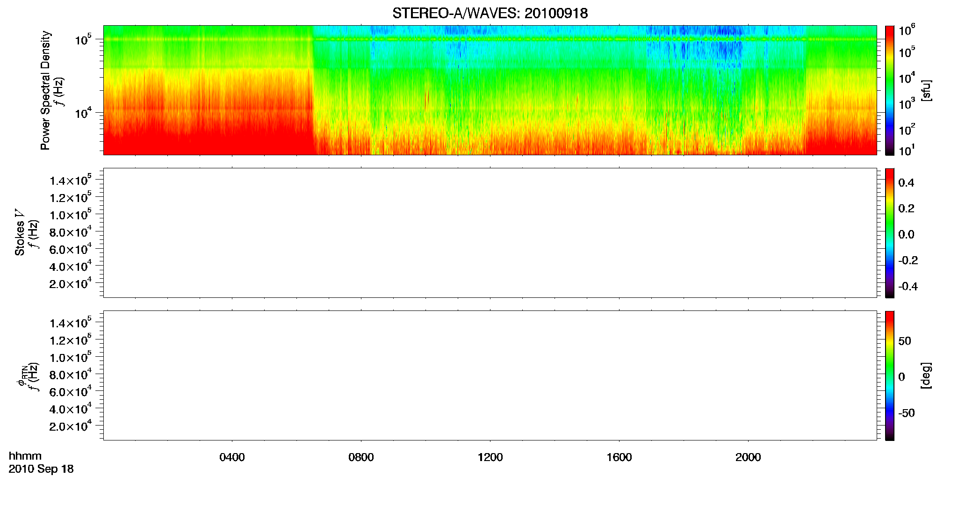The height and width of the screenshot is (505, 980).
Task: Click the "Stokes V" axis label
Action: (x=20, y=233)
